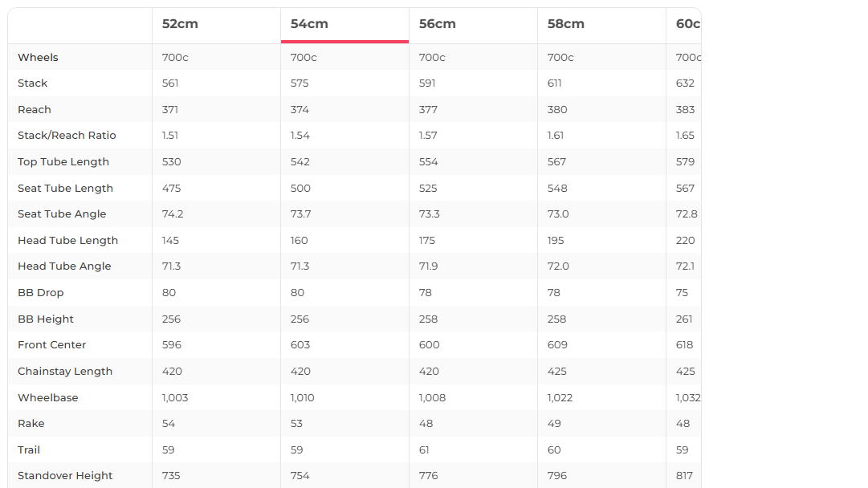
Task: Select the Head Tube Length row label
Action: 67,241
